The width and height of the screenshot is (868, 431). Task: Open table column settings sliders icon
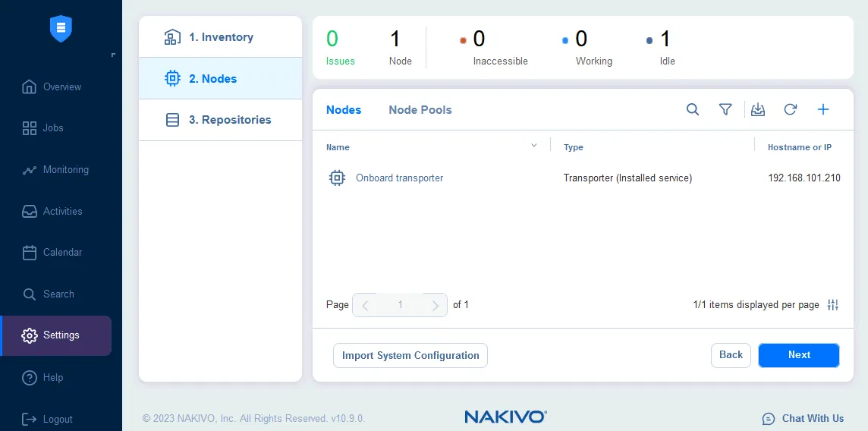833,305
